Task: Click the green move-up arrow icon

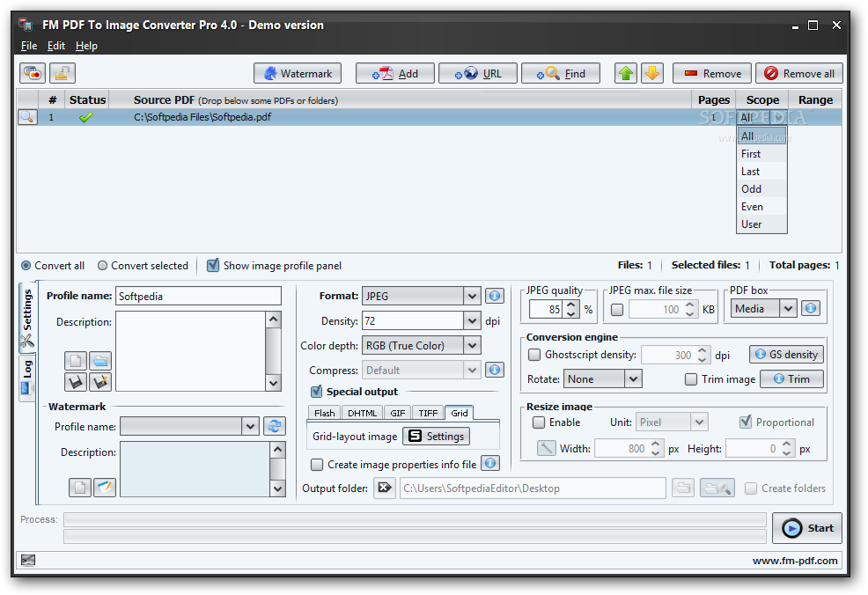Action: pyautogui.click(x=626, y=73)
